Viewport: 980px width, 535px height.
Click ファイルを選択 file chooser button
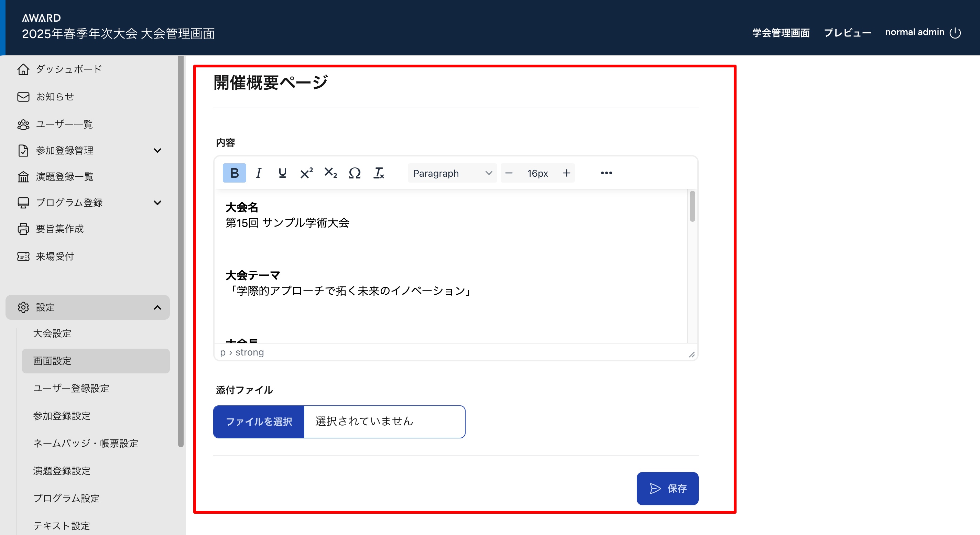(259, 422)
